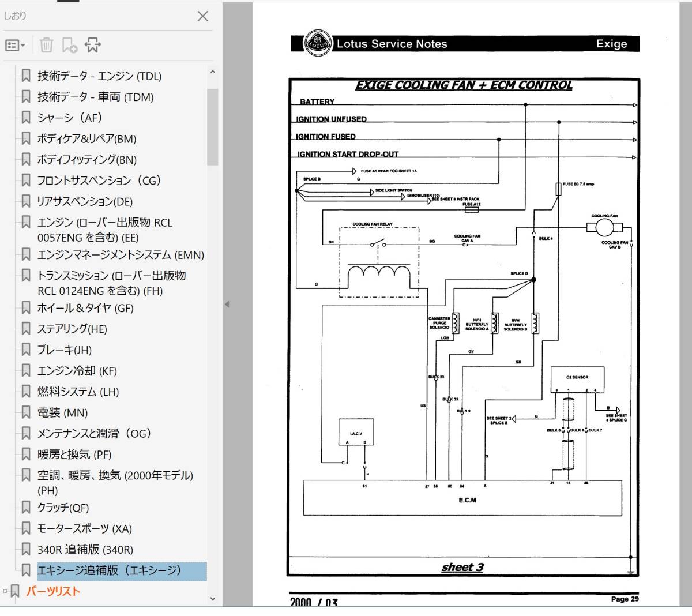
Task: Open bookmark 空調、暖房、換気 (2000年モデル)
Action: coord(115,482)
